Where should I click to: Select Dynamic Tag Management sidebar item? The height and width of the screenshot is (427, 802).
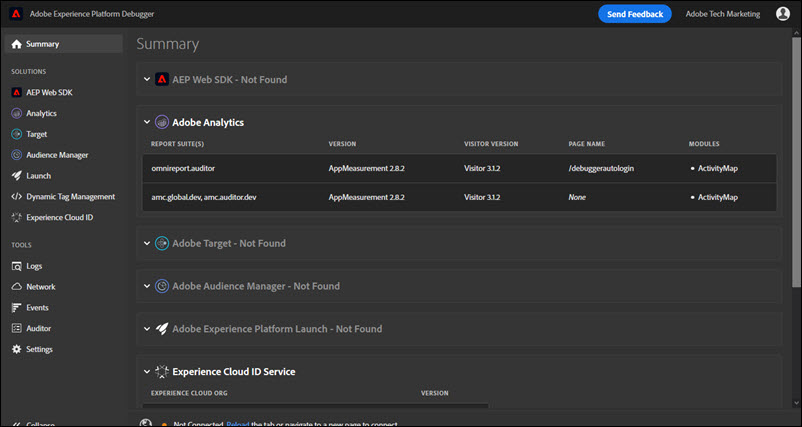70,196
